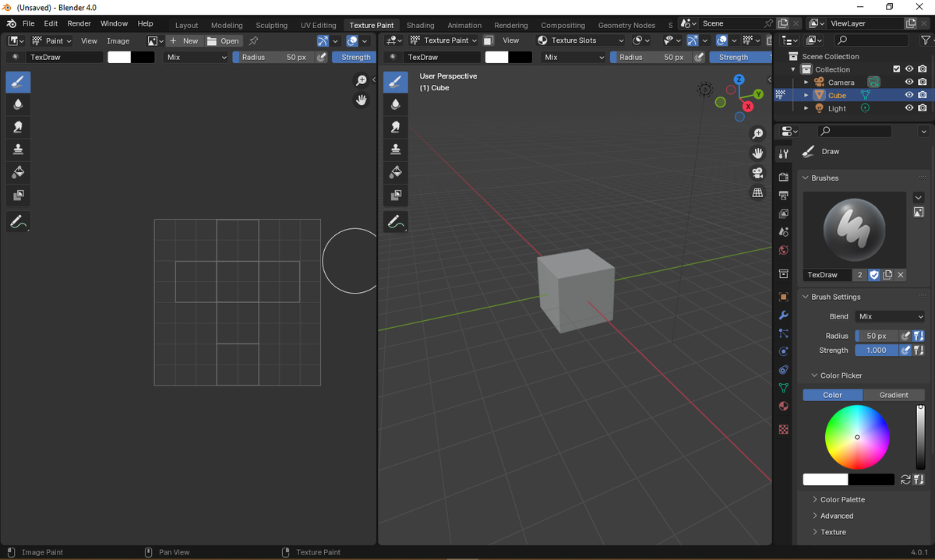Expand the Camera item in the outliner

click(806, 82)
